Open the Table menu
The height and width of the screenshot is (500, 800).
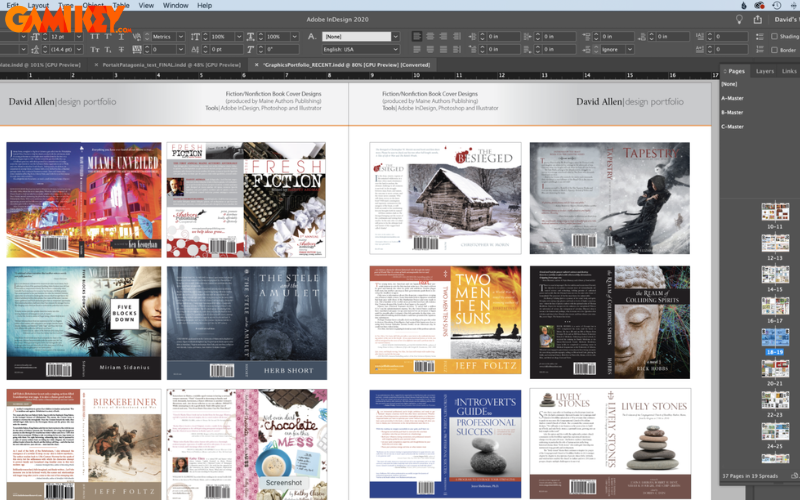tap(121, 5)
